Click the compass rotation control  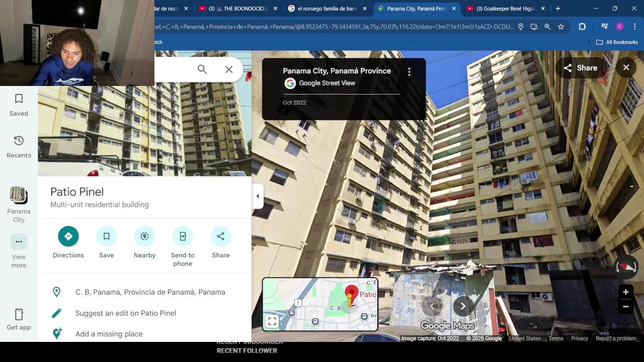(x=626, y=267)
